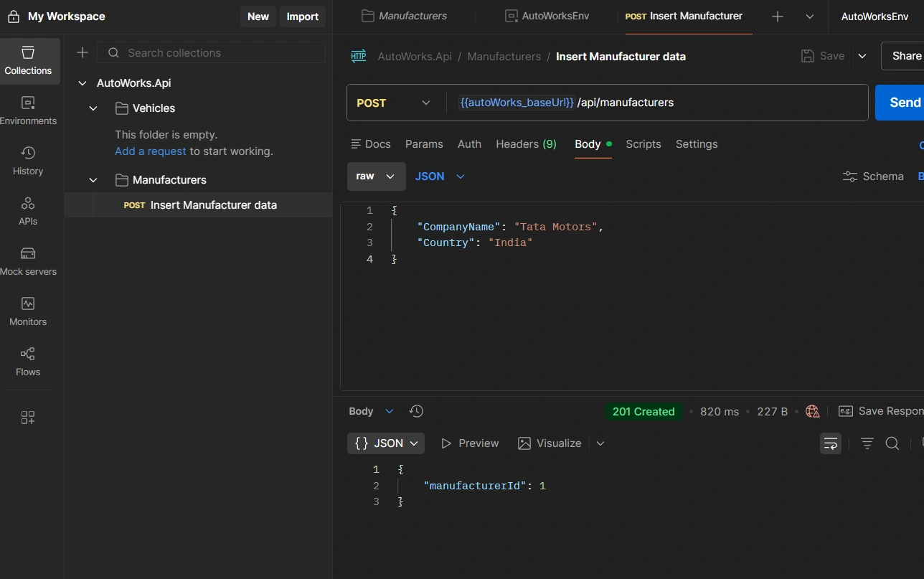Click the plus icon to open new tab
Viewport: 924px width, 579px height.
[778, 17]
